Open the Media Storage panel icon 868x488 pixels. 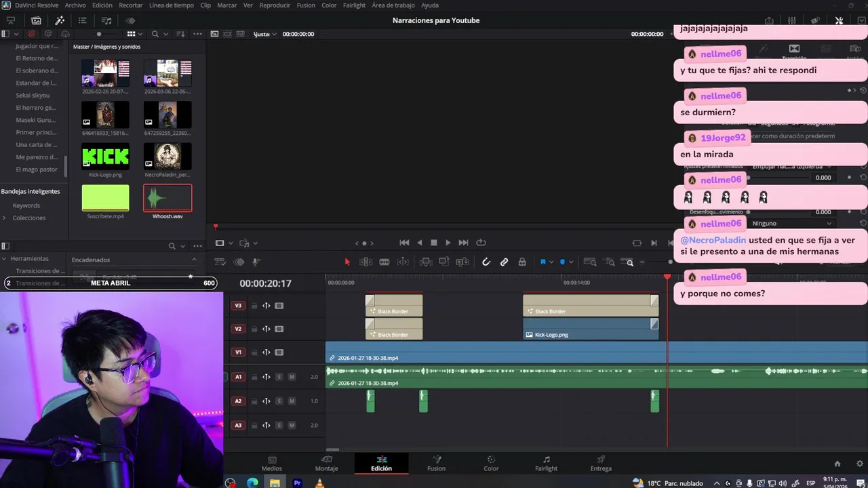pyautogui.click(x=11, y=20)
